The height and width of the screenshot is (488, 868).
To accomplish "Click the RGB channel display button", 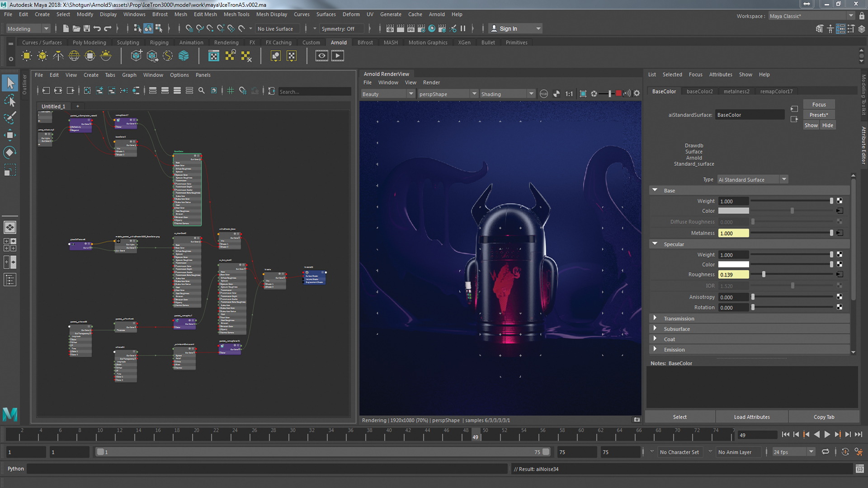I will coord(544,94).
